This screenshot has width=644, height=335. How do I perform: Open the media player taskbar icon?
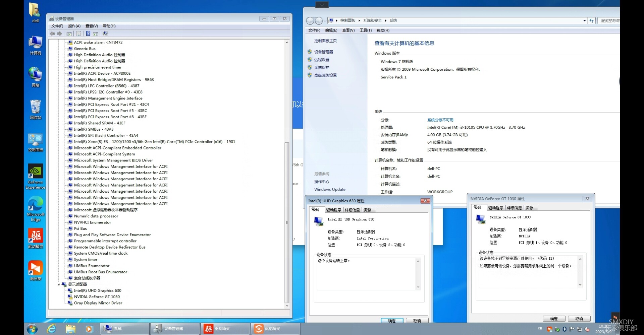tap(89, 329)
